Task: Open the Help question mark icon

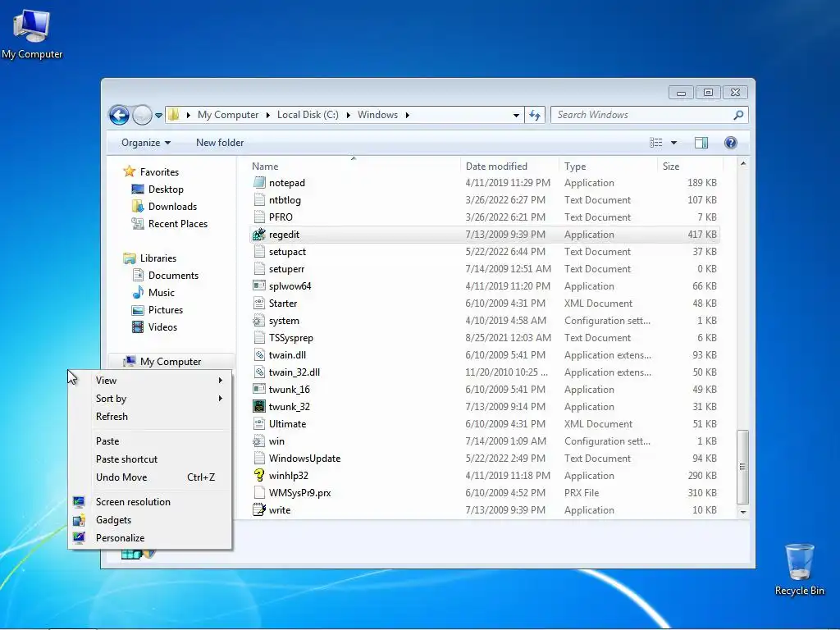Action: point(731,143)
